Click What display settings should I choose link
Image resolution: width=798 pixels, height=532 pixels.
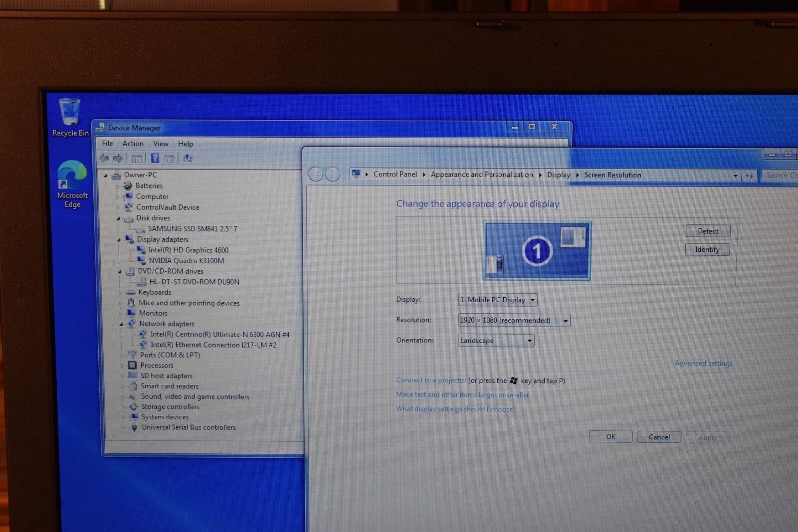click(x=456, y=409)
